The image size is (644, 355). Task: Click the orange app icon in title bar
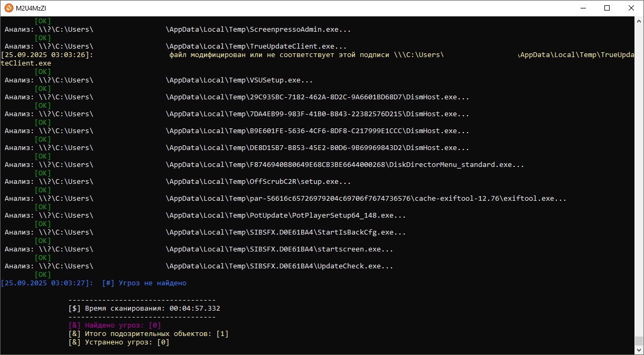8,8
